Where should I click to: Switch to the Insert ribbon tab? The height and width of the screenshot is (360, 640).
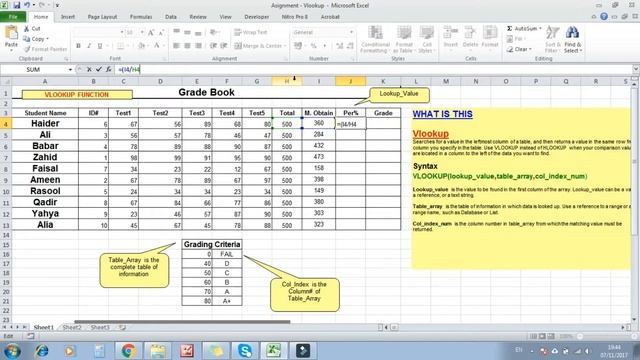point(68,17)
